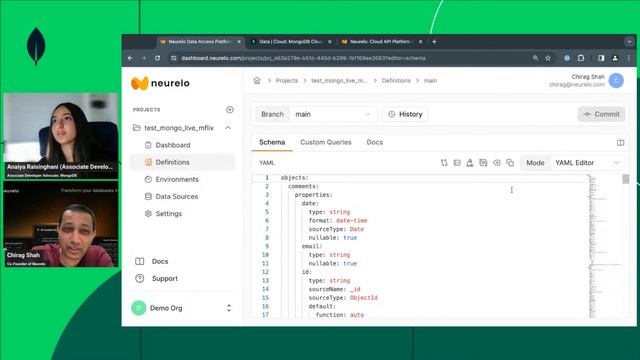The height and width of the screenshot is (360, 640).
Task: Collapse the test_mongo_live_mflix project tree
Action: coord(228,128)
